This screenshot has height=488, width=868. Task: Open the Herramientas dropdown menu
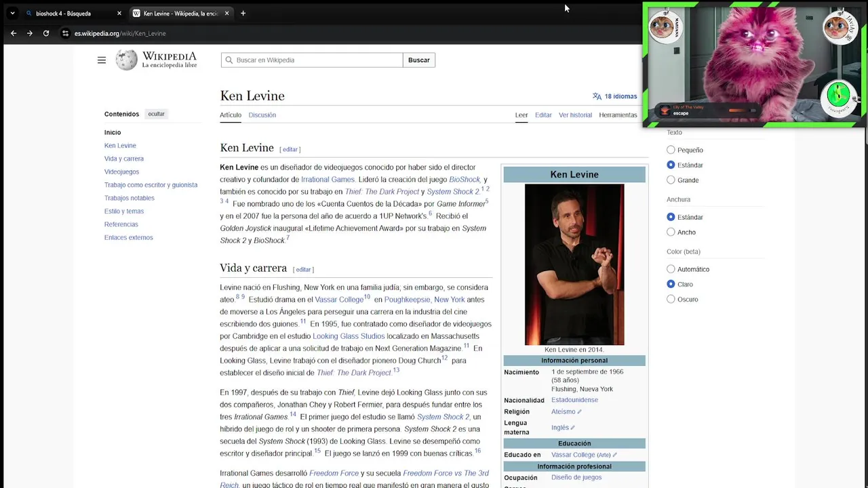[x=618, y=115]
